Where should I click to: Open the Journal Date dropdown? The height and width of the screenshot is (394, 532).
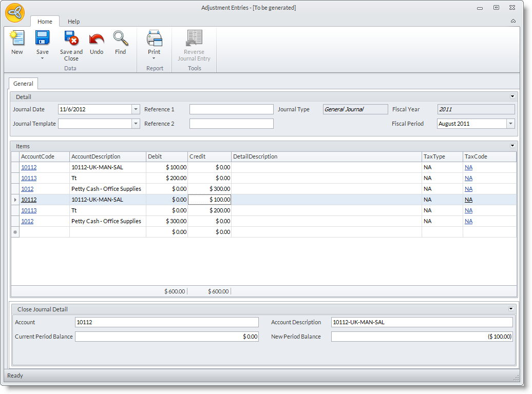point(136,109)
